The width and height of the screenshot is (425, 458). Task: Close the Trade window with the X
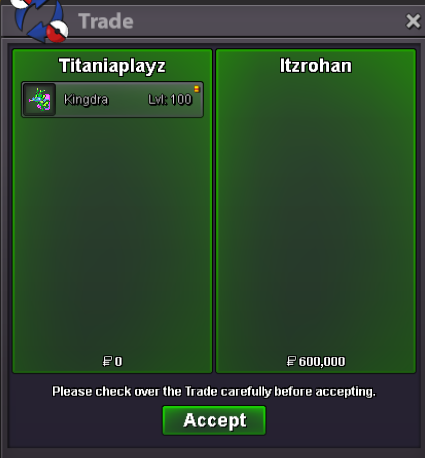pyautogui.click(x=413, y=22)
